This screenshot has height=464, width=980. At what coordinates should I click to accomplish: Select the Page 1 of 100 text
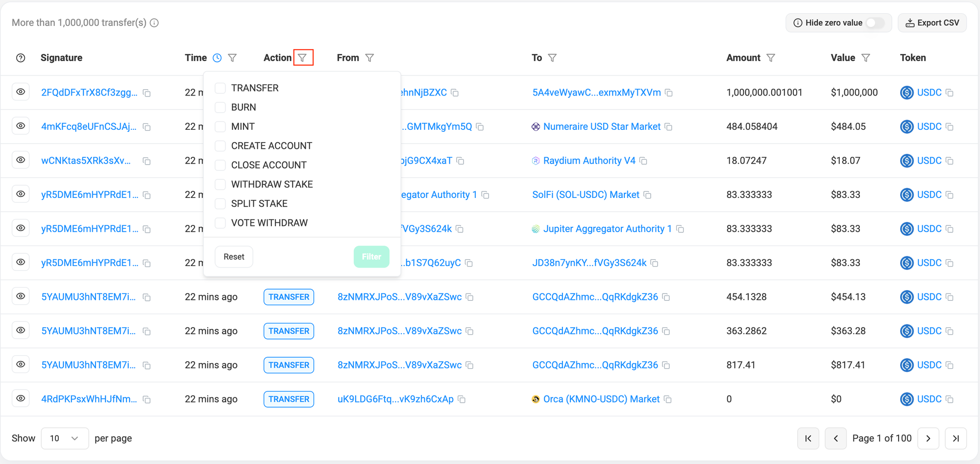(882, 439)
